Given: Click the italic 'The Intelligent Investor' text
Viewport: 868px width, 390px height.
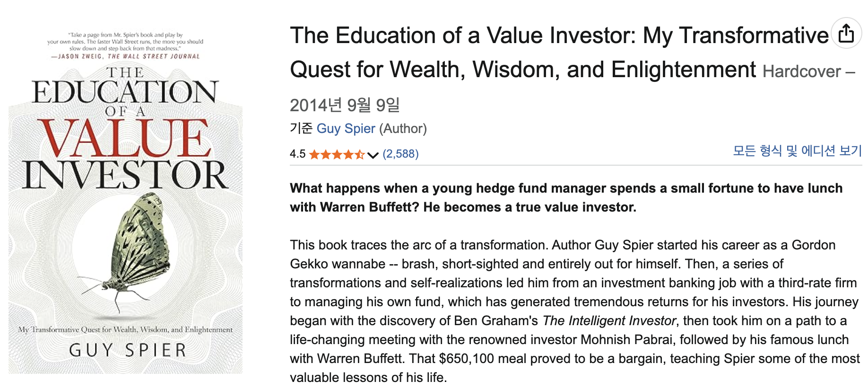Looking at the screenshot, I should coord(609,321).
